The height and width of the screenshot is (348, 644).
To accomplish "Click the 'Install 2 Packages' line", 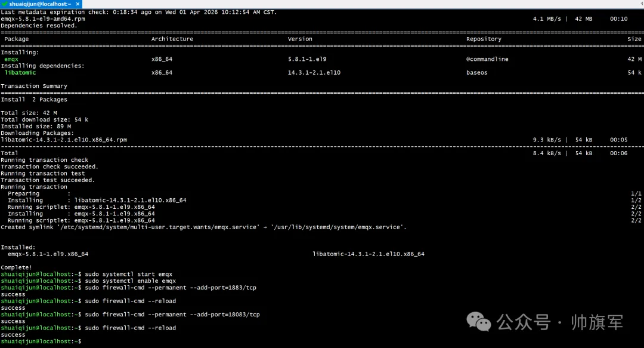I will pos(34,100).
